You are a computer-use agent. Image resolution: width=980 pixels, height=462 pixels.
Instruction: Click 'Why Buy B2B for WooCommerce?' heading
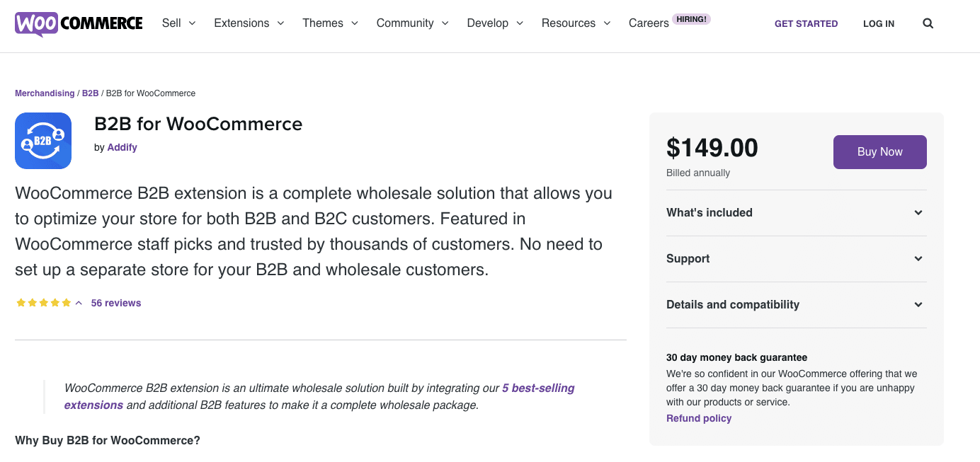108,440
